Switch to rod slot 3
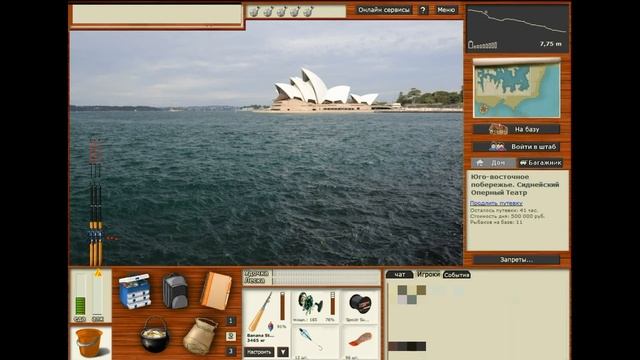This screenshot has height=360, width=640. [x=231, y=351]
